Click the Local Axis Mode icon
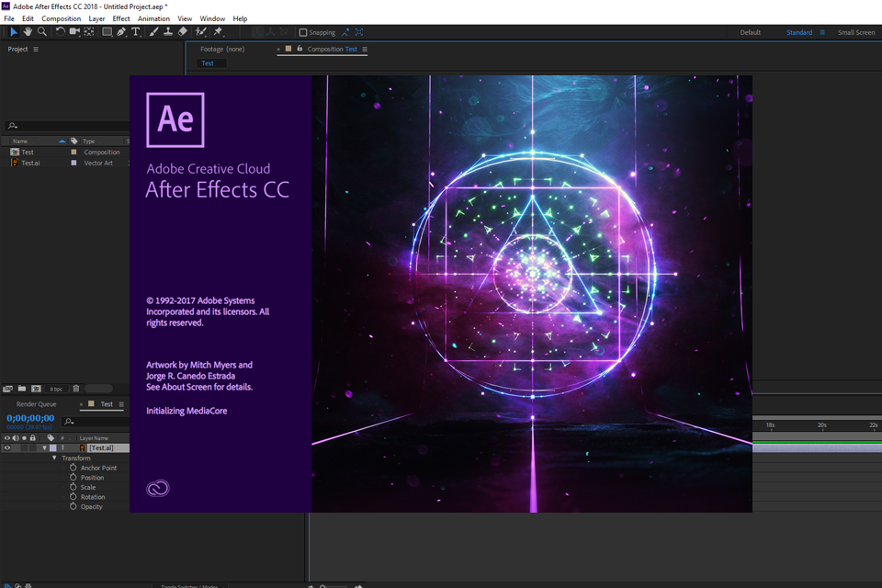The image size is (882, 588). click(x=257, y=32)
